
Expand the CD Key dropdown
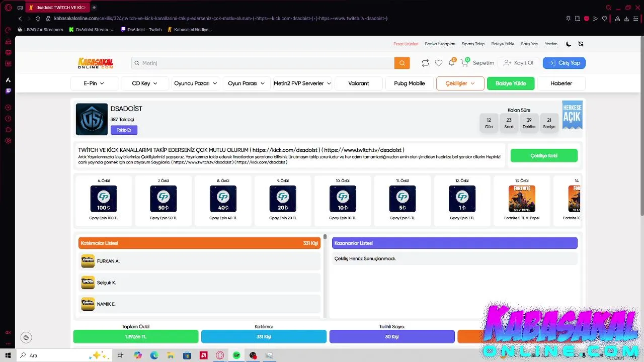(x=145, y=83)
